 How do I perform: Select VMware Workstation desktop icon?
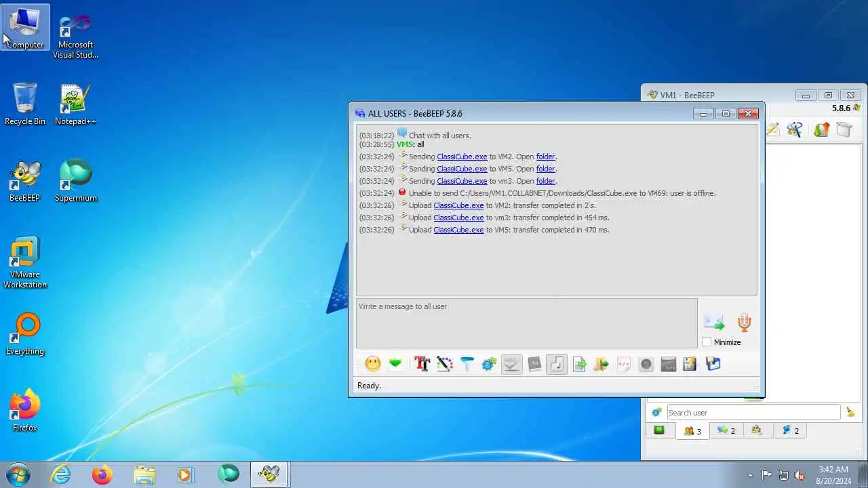pyautogui.click(x=25, y=263)
